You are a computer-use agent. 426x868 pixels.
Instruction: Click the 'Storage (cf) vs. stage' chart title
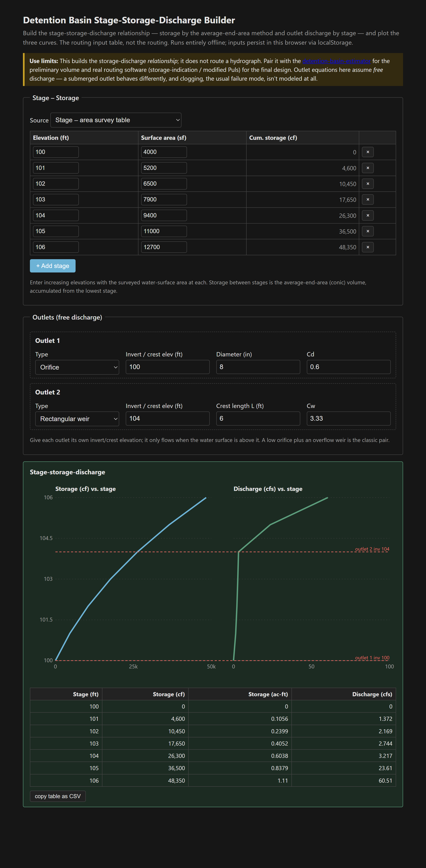pyautogui.click(x=86, y=489)
